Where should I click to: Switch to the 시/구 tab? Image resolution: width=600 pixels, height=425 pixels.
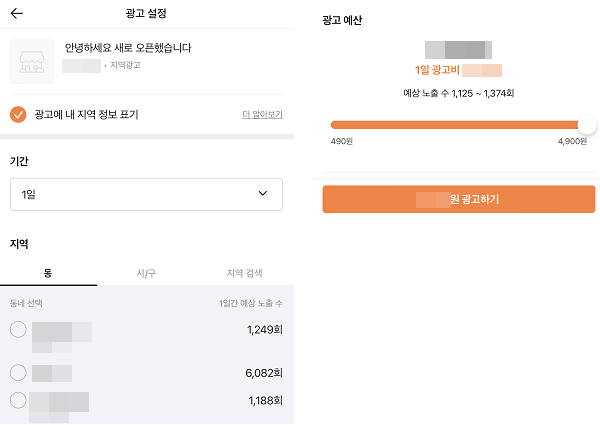(x=146, y=273)
